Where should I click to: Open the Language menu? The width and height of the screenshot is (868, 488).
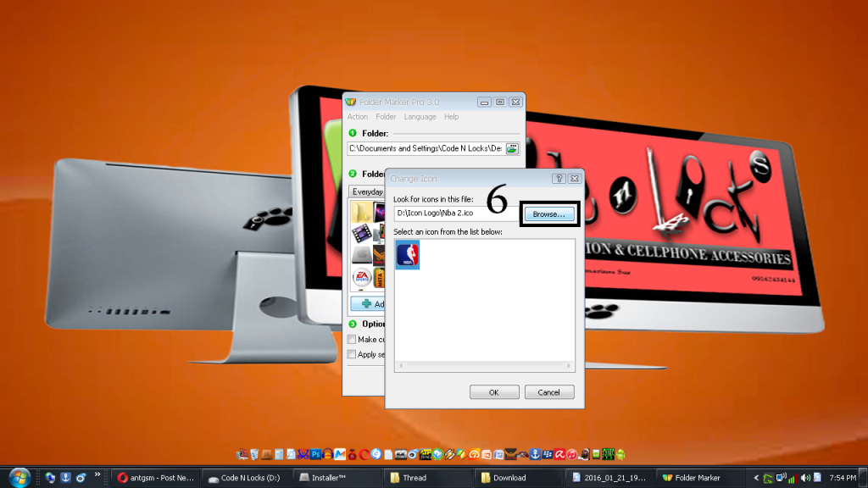pos(420,117)
